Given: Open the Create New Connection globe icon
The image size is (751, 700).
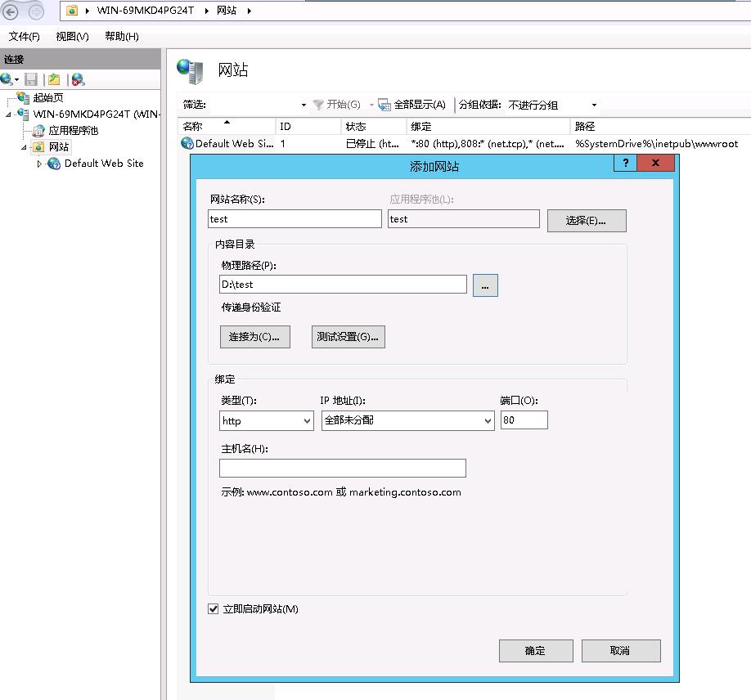Looking at the screenshot, I should [7, 79].
